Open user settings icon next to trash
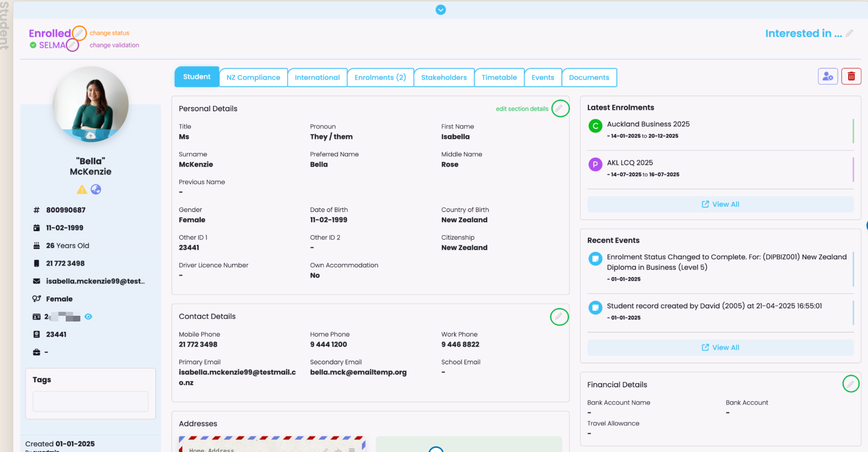Screen dimensions: 868x452 click(x=827, y=76)
